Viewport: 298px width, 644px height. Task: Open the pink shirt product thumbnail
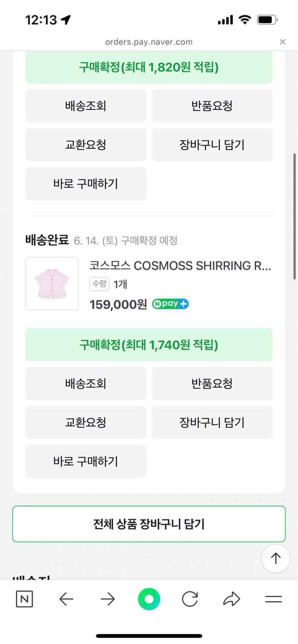pyautogui.click(x=52, y=283)
